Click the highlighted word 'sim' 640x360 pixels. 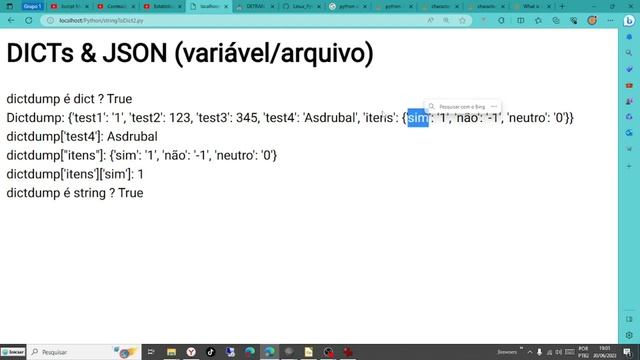[418, 118]
